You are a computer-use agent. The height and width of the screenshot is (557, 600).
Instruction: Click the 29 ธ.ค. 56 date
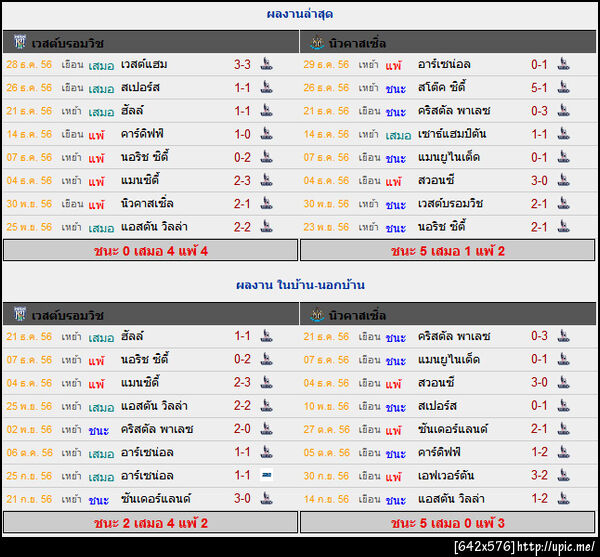[x=326, y=64]
